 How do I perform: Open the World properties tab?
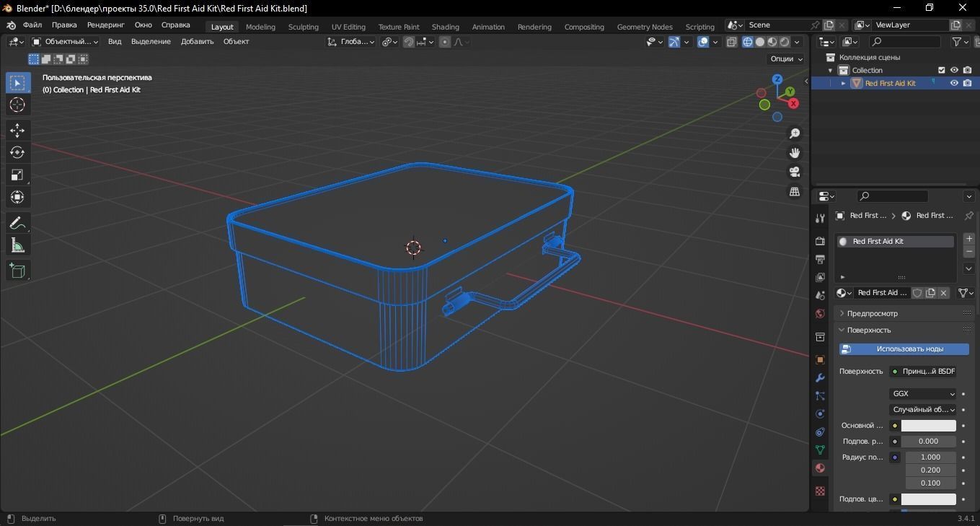820,313
